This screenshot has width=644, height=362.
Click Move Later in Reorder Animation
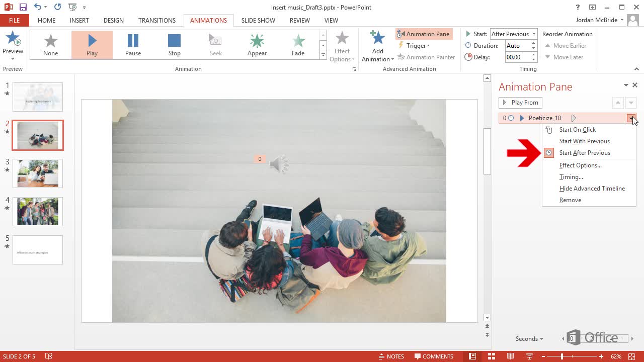coord(564,57)
